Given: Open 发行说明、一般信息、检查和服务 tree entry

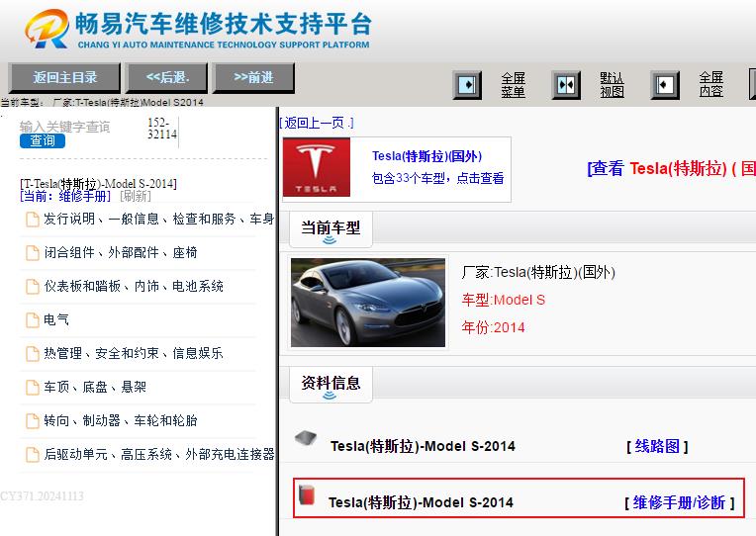Looking at the screenshot, I should pos(158,219).
